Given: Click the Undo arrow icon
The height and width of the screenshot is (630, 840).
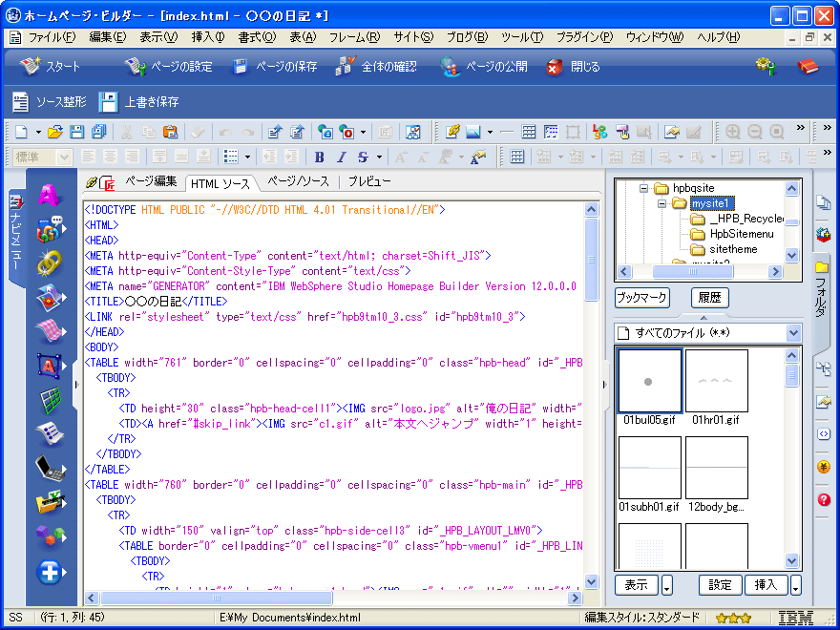Looking at the screenshot, I should click(225, 132).
